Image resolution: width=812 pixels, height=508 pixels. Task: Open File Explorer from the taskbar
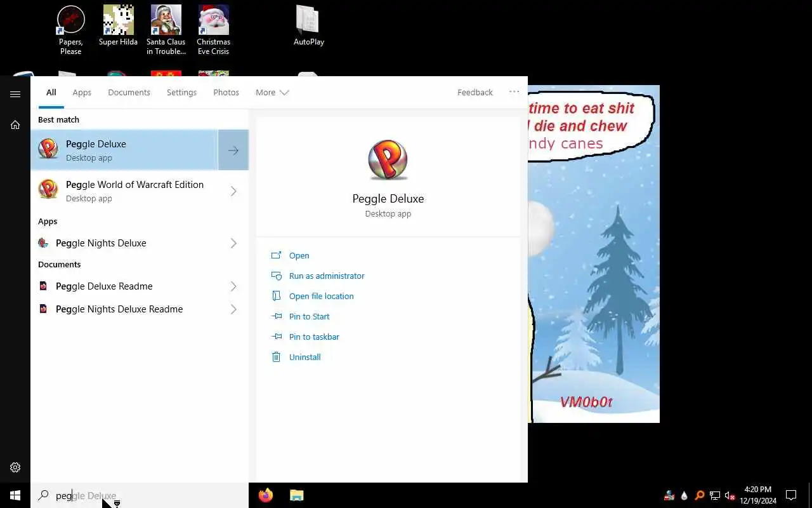(x=296, y=495)
